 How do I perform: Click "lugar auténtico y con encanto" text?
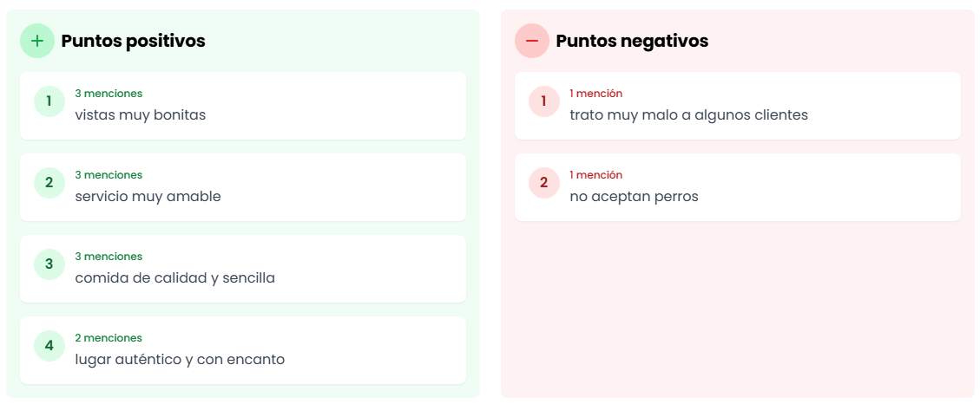click(180, 360)
